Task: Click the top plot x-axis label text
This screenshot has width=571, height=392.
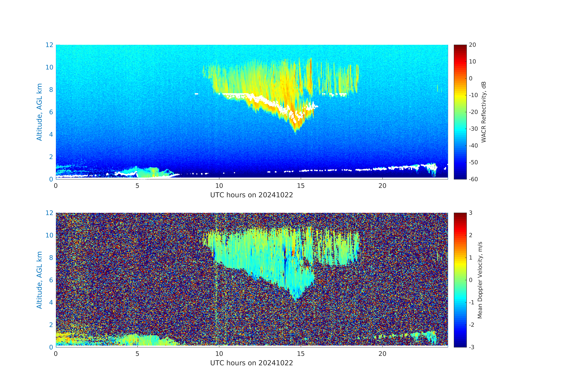Action: pyautogui.click(x=251, y=195)
